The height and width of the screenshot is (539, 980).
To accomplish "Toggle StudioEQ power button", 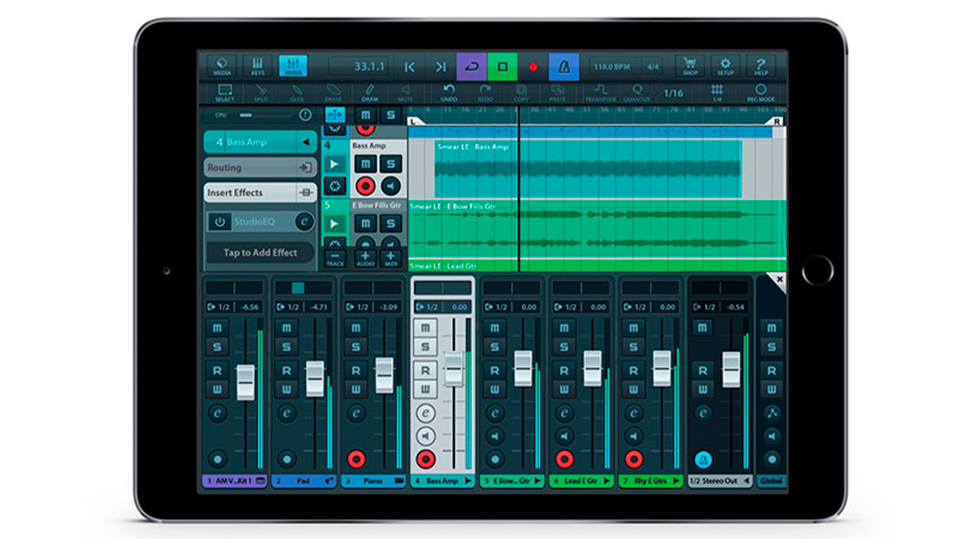I will point(220,222).
